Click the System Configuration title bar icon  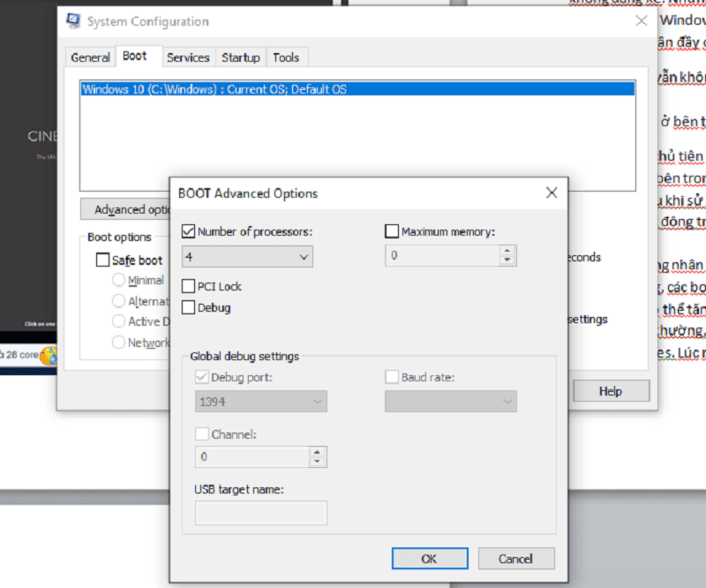click(x=73, y=21)
